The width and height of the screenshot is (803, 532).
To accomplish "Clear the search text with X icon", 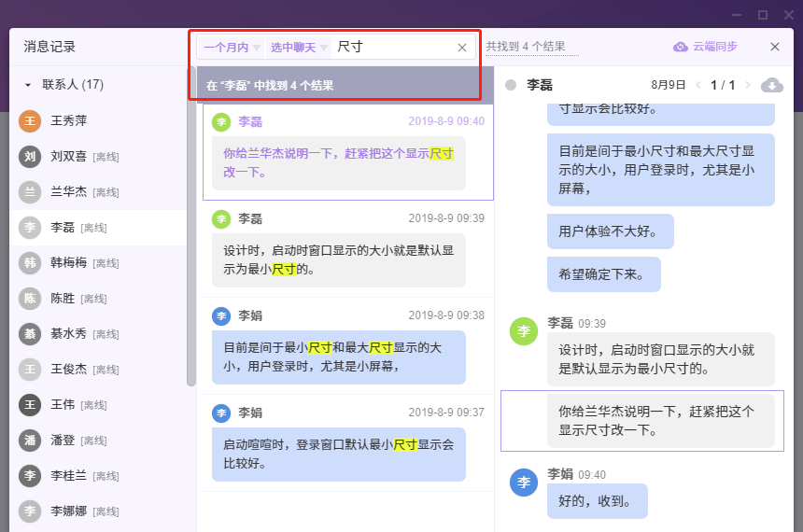I will coord(462,48).
